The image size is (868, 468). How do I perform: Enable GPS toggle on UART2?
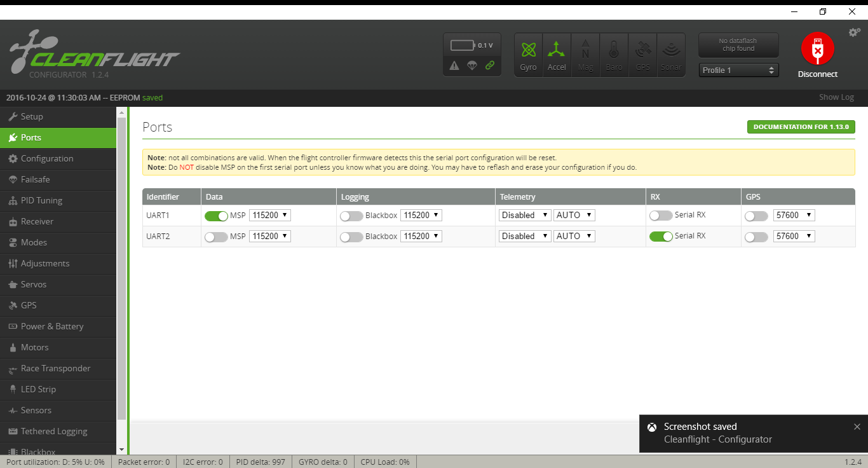(756, 237)
